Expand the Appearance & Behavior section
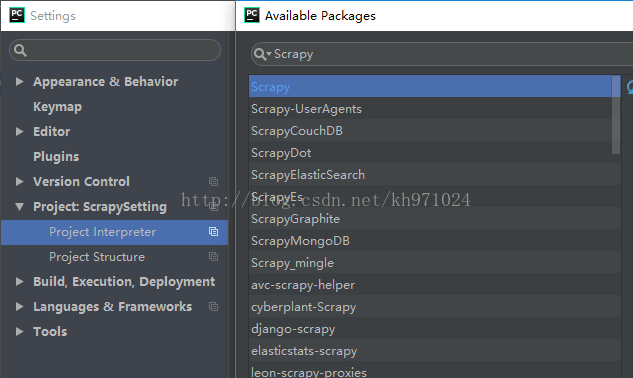 coord(19,82)
